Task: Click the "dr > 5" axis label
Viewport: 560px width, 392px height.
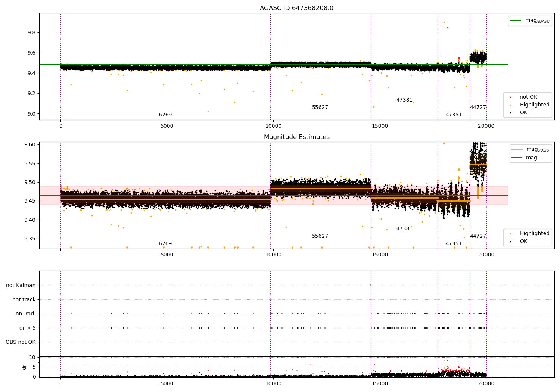Action: coord(28,328)
